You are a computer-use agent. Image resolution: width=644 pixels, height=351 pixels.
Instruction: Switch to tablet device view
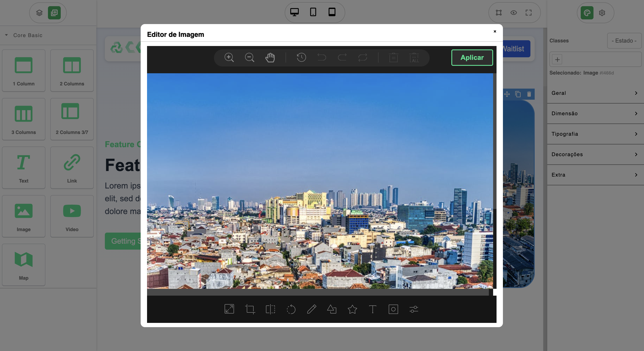pos(332,12)
